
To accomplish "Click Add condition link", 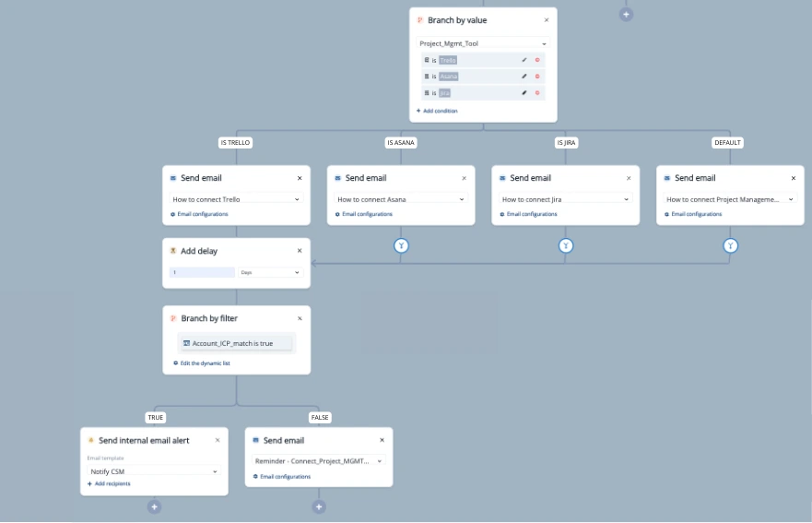I will click(437, 111).
